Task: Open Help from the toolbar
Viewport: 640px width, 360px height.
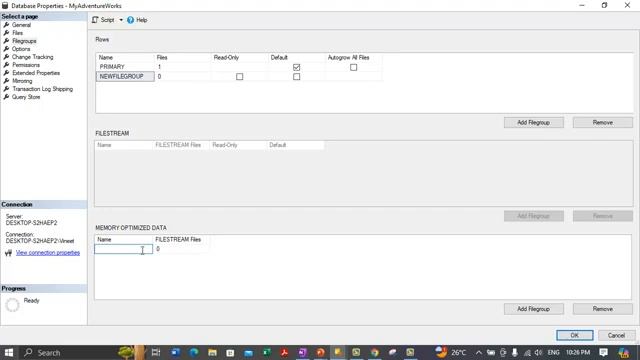Action: (137, 20)
